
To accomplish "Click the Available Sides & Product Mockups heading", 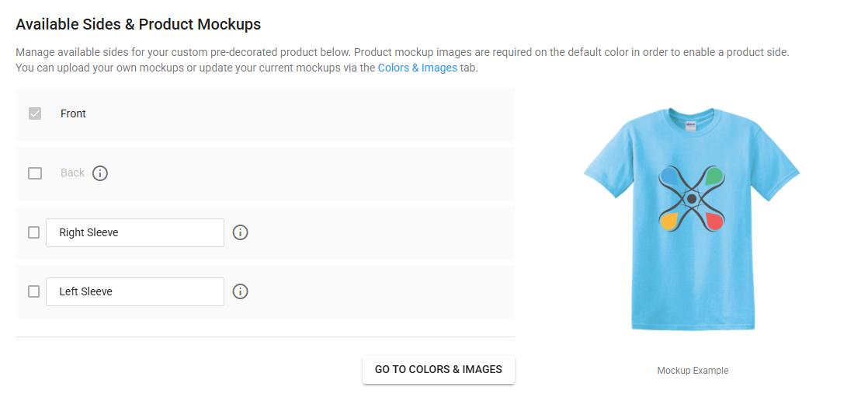I will [138, 24].
